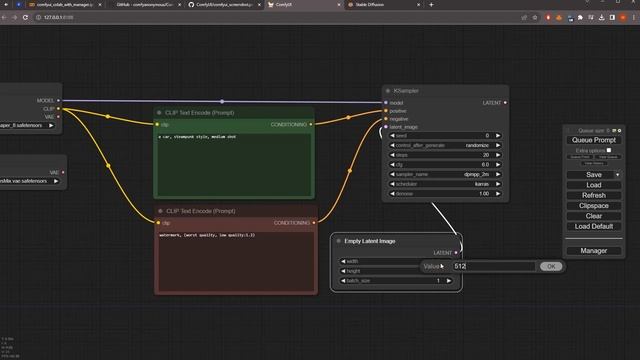
Task: Click the browser forward arrow
Action: coord(15,18)
